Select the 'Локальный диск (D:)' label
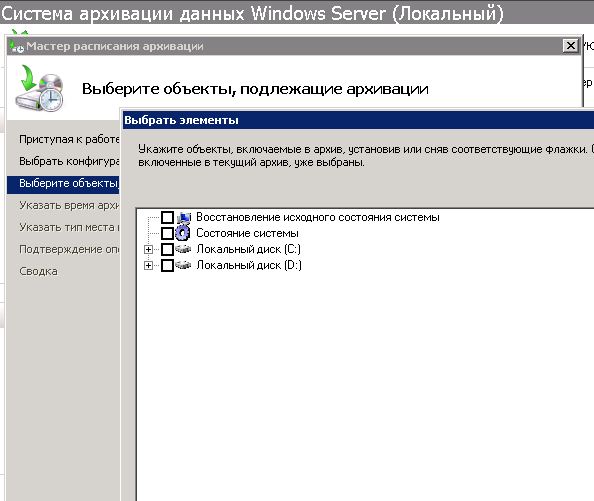This screenshot has height=501, width=594. (249, 265)
